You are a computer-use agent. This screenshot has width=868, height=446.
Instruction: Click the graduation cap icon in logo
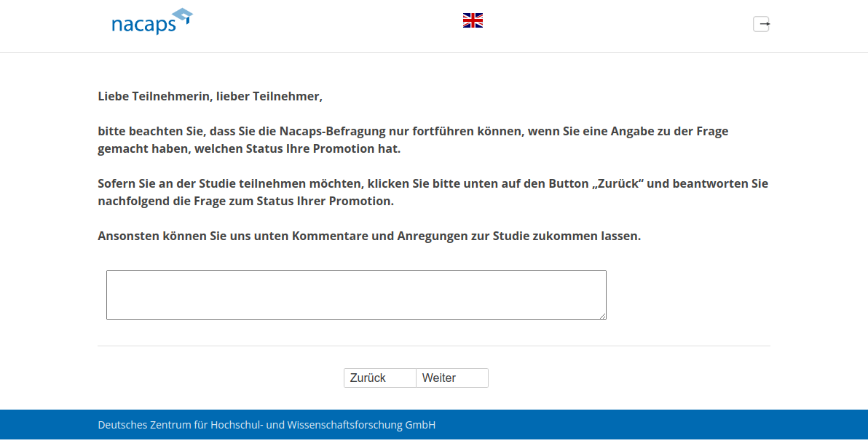tap(182, 16)
